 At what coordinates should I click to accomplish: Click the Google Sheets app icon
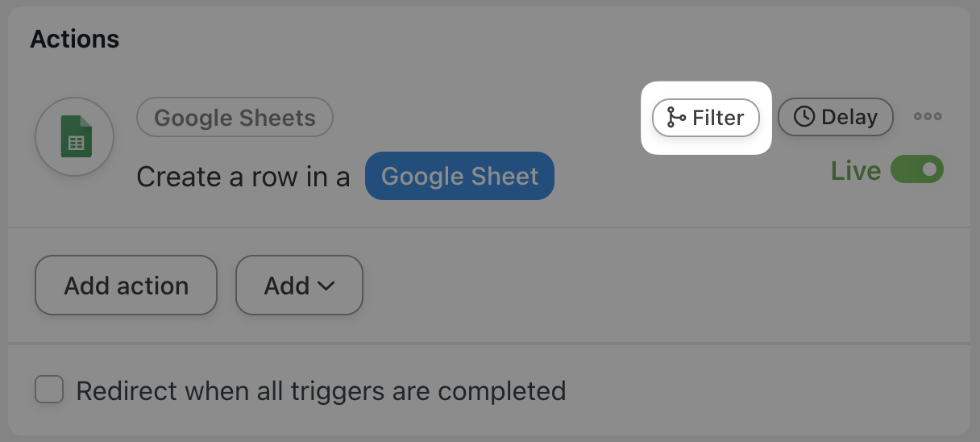[75, 138]
